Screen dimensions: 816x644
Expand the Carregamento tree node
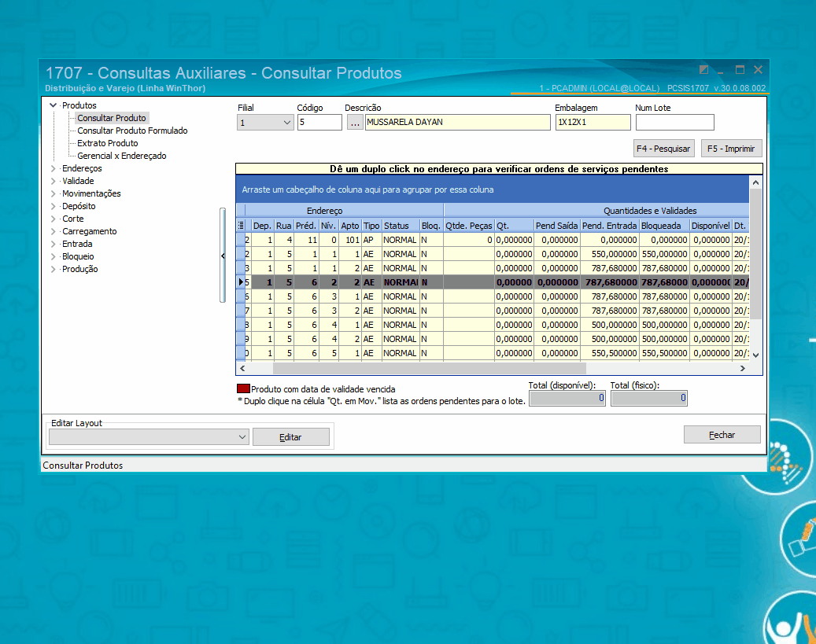click(53, 231)
